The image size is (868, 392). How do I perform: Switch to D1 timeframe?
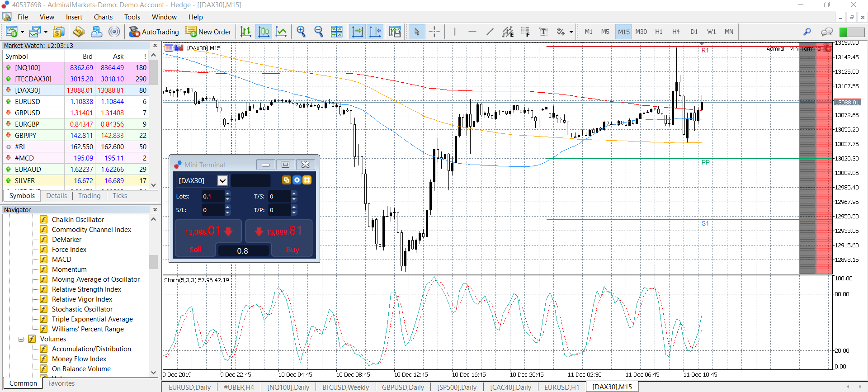tap(694, 32)
